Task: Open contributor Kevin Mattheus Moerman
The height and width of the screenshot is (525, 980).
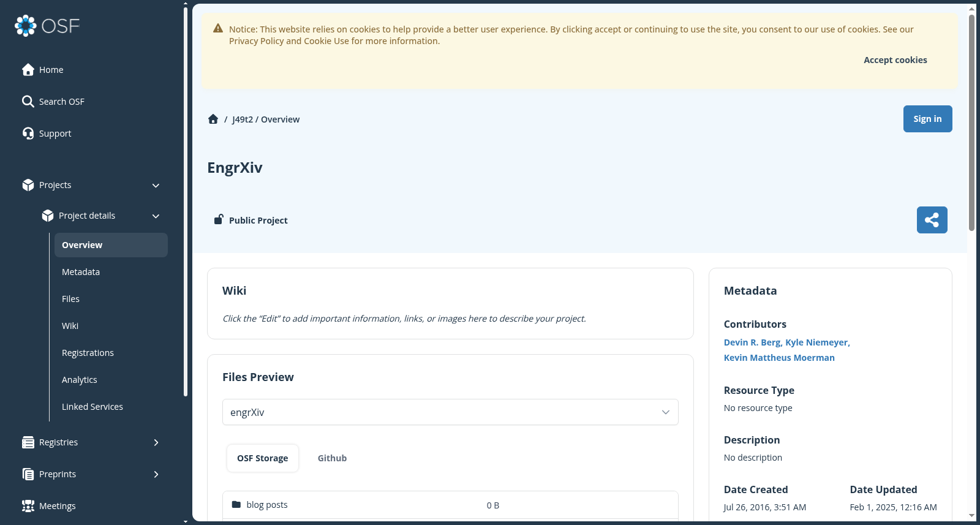Action: (779, 358)
